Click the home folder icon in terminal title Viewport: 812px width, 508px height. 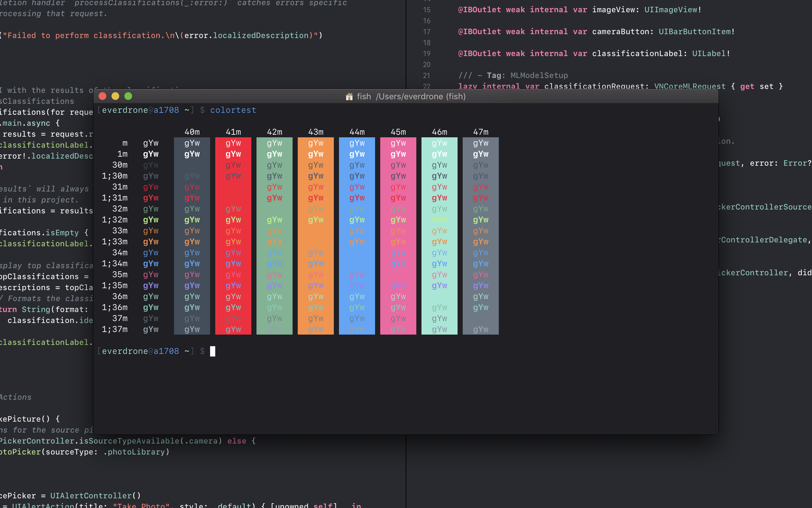click(x=349, y=97)
